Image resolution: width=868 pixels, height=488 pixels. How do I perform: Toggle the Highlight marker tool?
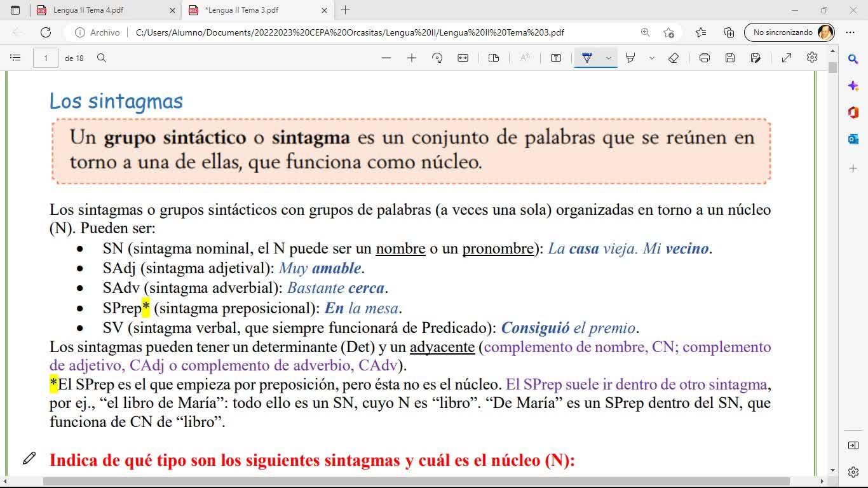click(630, 58)
